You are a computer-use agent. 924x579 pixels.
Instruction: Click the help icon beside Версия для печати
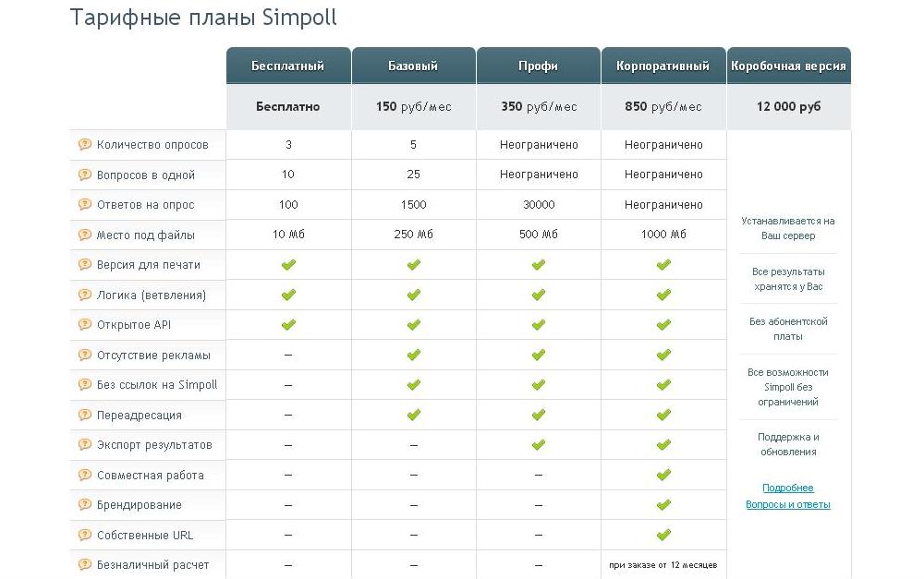(85, 265)
